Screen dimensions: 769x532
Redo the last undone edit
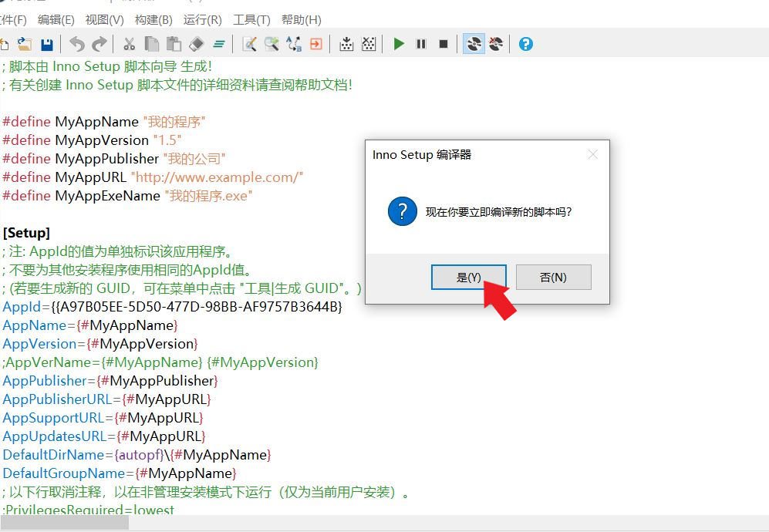click(x=99, y=44)
